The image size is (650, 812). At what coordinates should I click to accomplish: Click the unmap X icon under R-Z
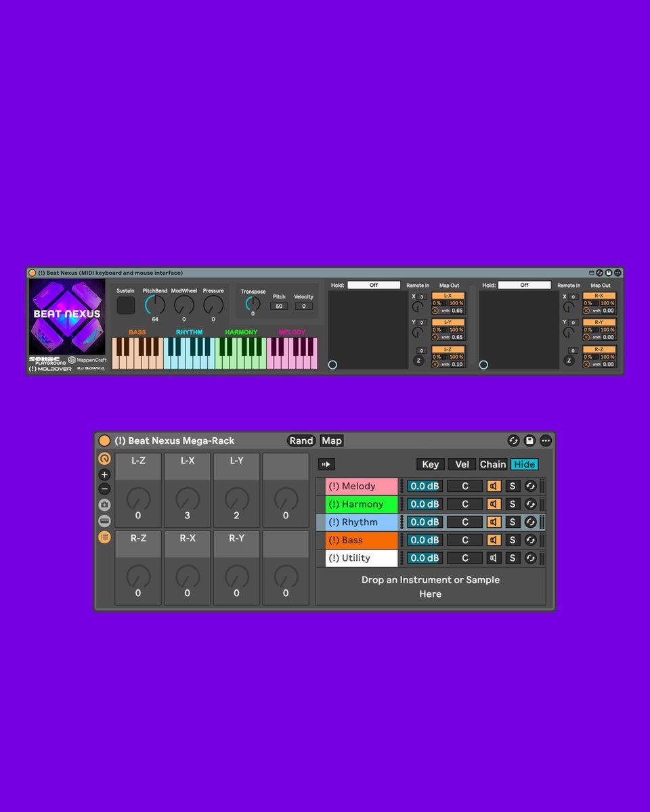[586, 364]
